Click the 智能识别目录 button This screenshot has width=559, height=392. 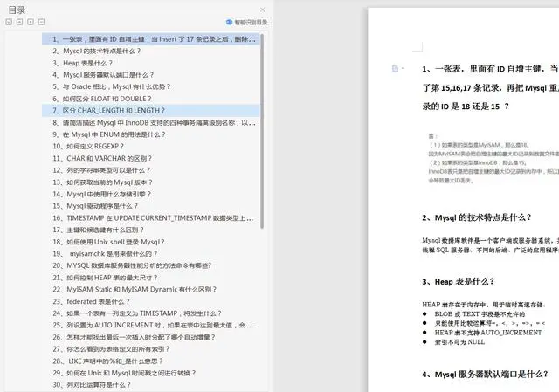(x=246, y=22)
